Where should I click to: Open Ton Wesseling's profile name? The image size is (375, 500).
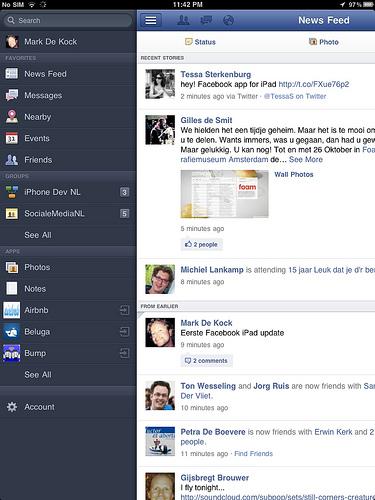coord(208,386)
